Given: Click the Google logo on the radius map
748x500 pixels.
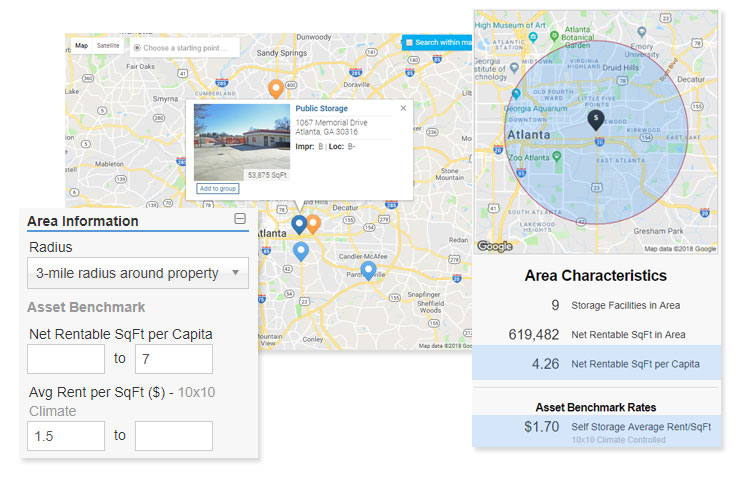Looking at the screenshot, I should pos(494,246).
